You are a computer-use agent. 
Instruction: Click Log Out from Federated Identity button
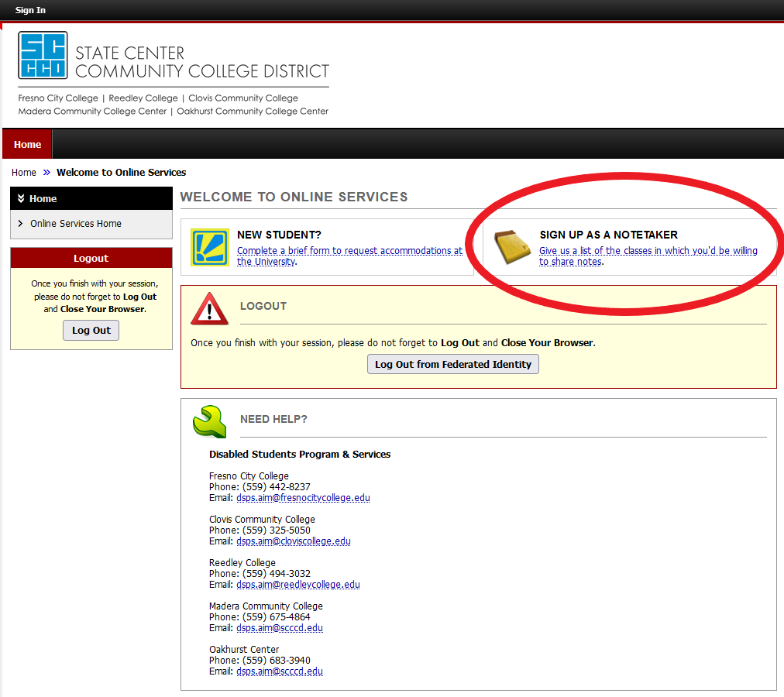[x=453, y=364]
